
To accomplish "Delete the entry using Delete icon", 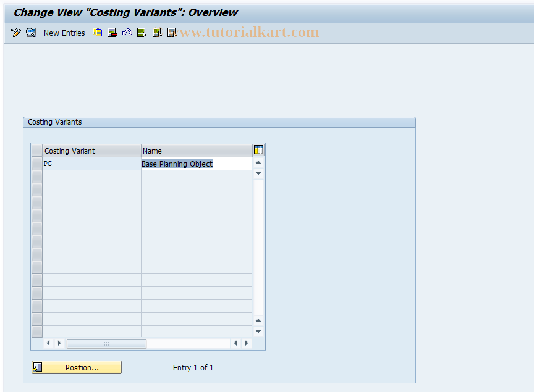I will click(x=112, y=32).
